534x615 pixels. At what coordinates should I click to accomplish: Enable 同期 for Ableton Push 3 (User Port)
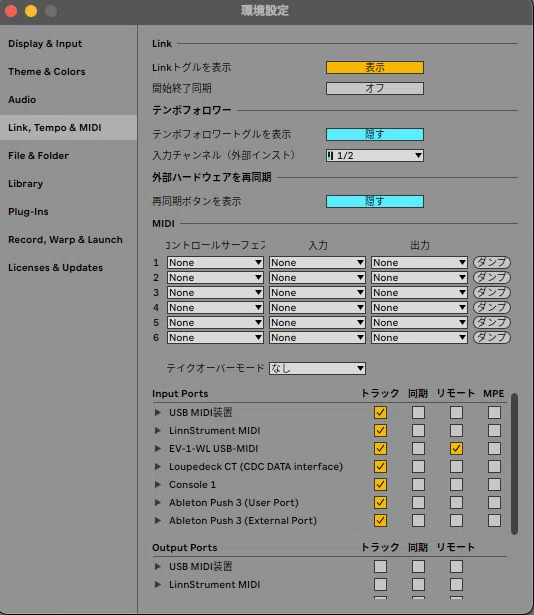point(418,503)
